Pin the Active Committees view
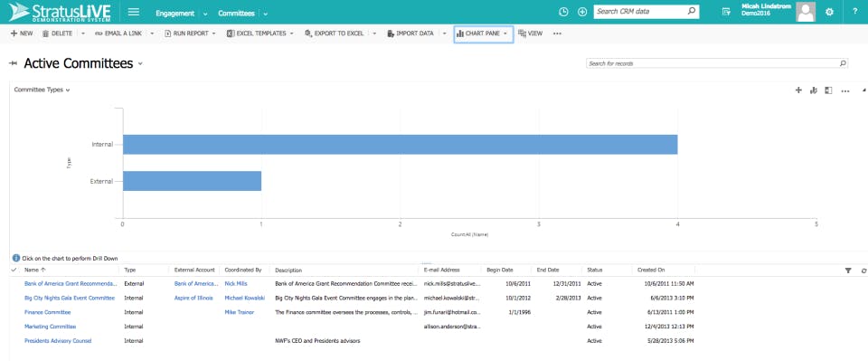The height and width of the screenshot is (361, 868). 14,63
